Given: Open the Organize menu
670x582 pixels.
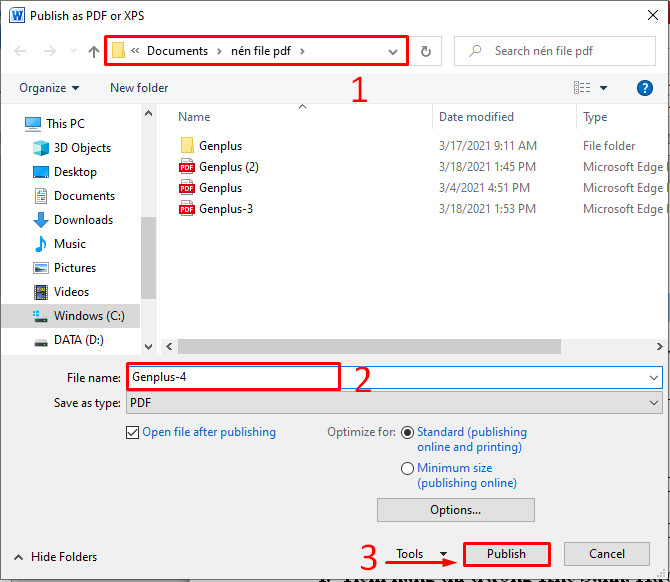Looking at the screenshot, I should [49, 88].
